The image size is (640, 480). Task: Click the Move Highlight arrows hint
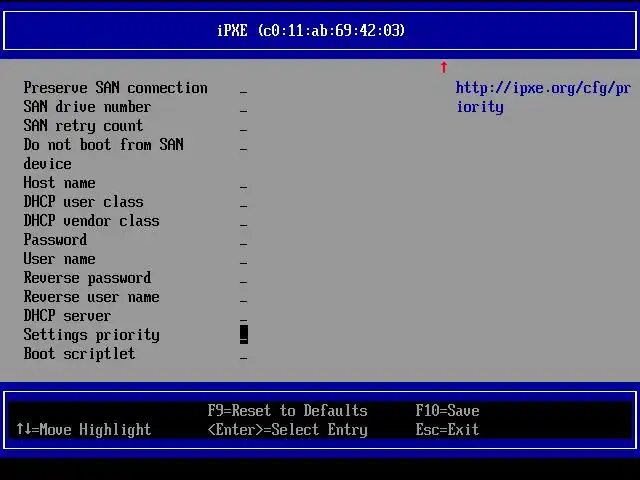[84, 429]
